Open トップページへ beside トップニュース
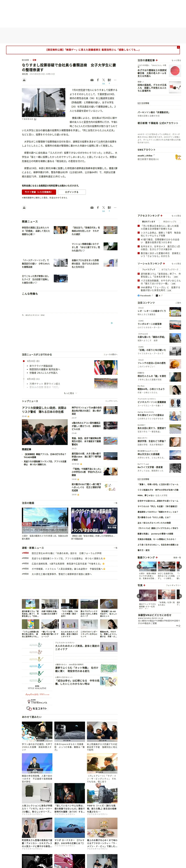Screen dimensions: 186x868 point(111,401)
